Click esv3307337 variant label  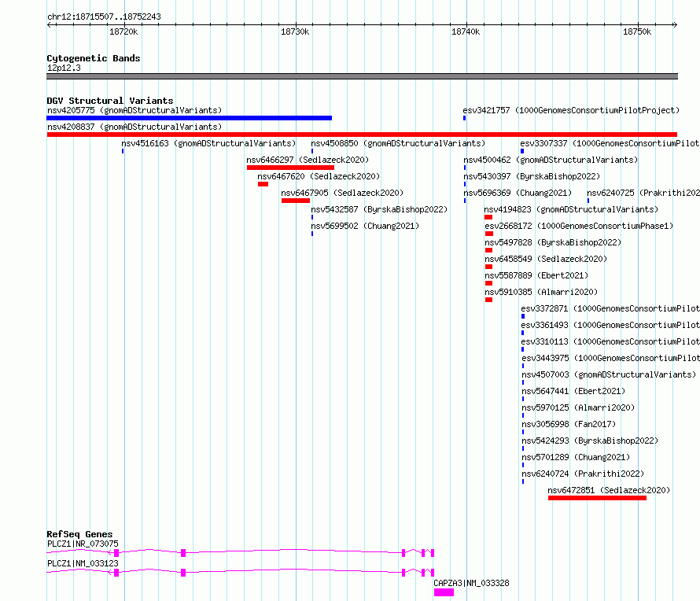[610, 143]
